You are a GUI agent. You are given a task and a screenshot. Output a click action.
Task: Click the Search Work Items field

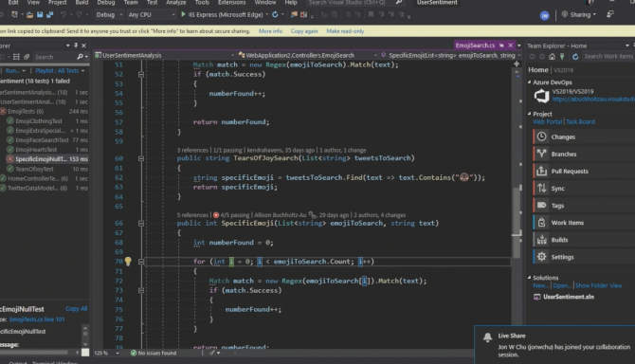(608, 57)
